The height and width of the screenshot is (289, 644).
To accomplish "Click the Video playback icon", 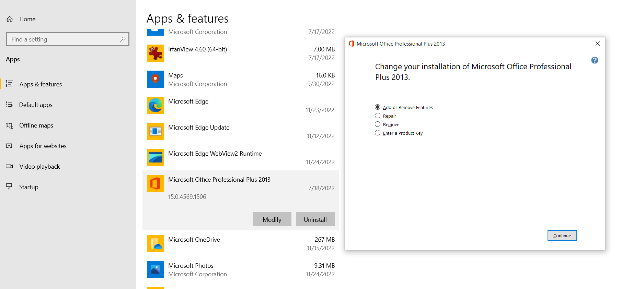I will [9, 166].
